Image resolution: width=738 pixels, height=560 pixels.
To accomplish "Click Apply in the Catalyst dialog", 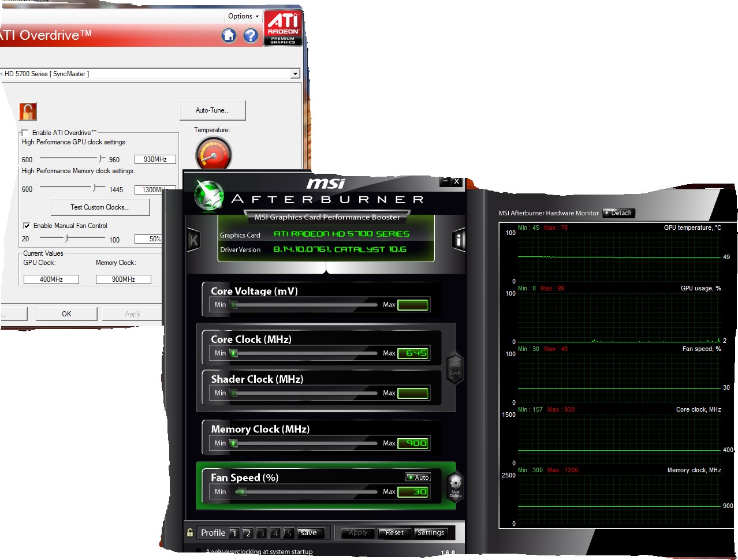I will click(133, 314).
